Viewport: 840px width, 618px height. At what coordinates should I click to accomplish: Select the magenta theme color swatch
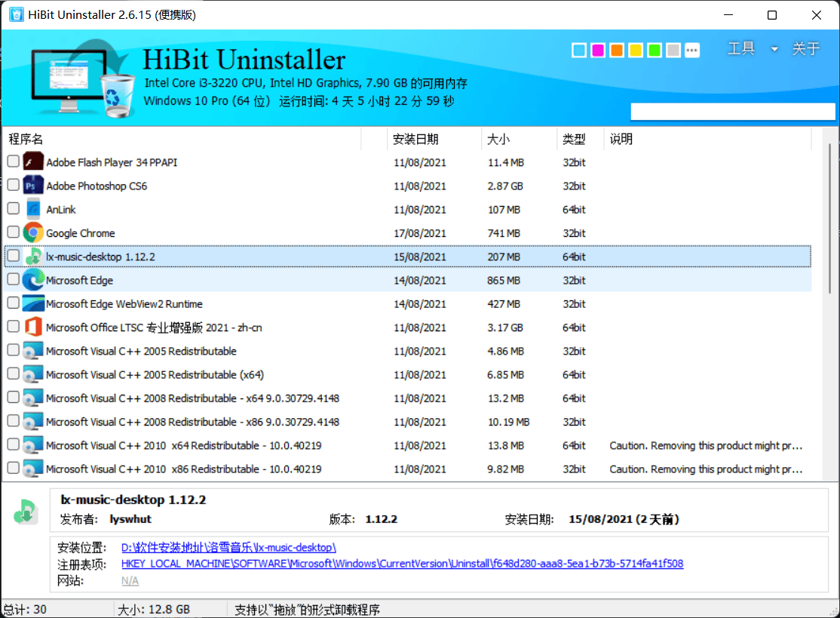[597, 50]
